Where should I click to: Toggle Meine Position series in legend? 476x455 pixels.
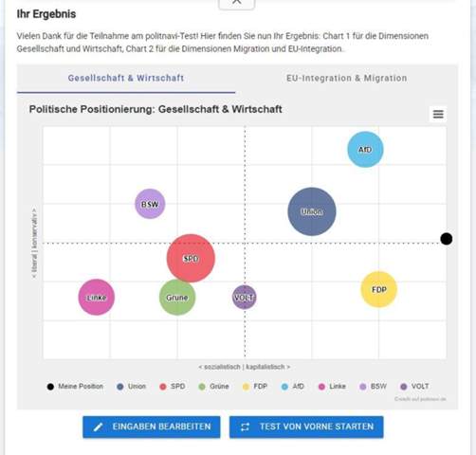[75, 387]
